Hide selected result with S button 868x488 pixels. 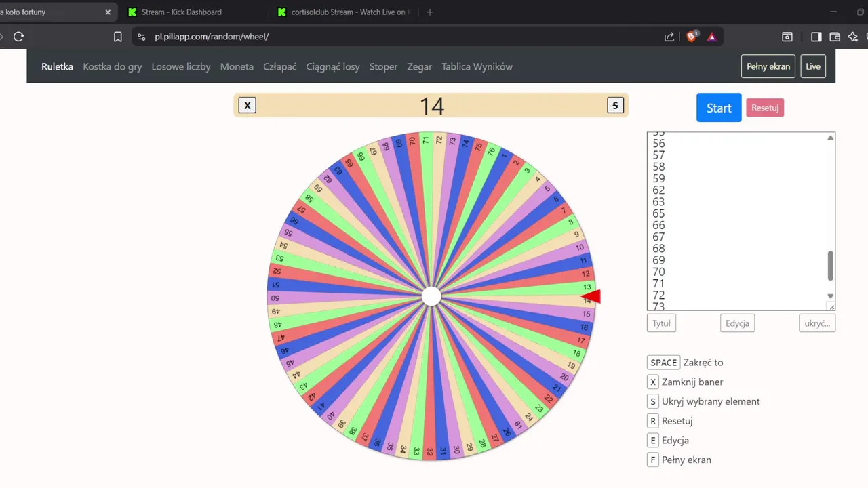615,105
